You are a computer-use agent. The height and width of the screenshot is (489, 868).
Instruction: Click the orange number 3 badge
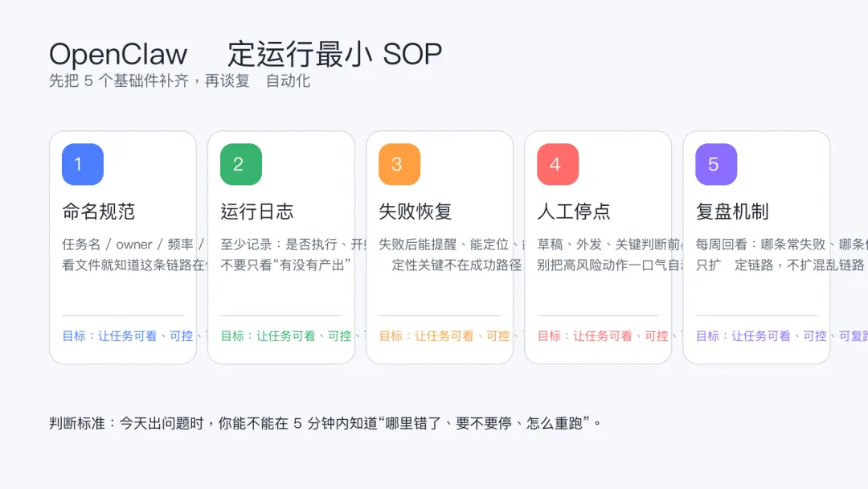click(x=399, y=164)
